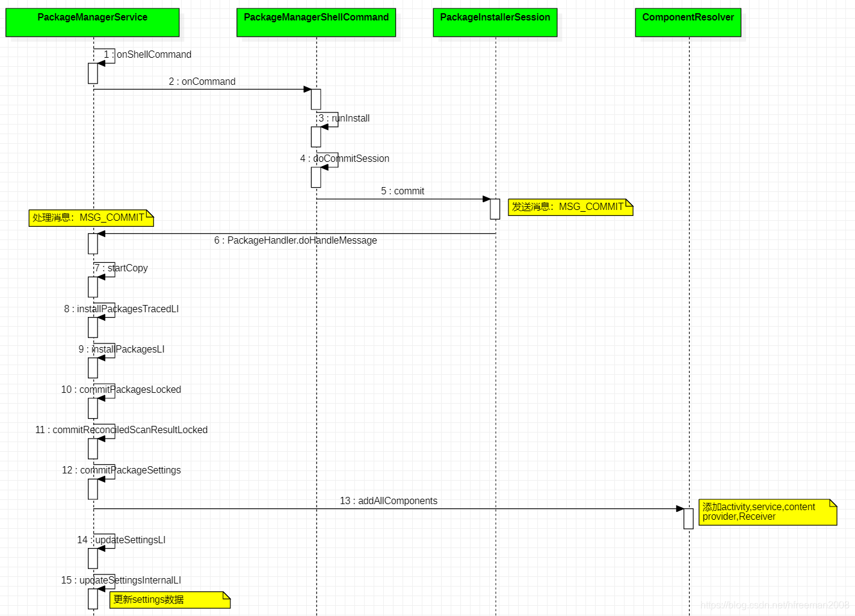Expand the 处理消息 MSG_COMMIT note

pos(89,218)
